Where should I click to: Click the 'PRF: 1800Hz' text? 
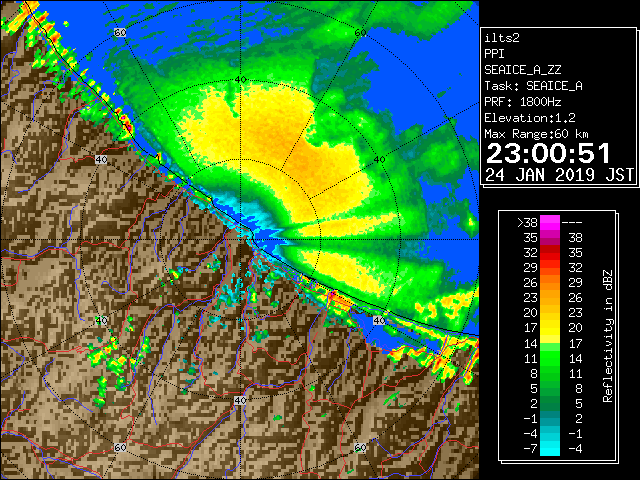click(523, 102)
